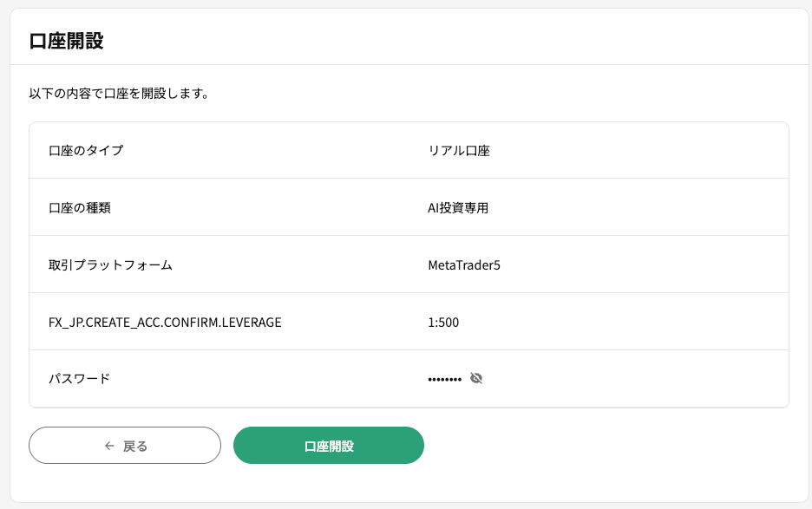Go back using the 戻る button

point(125,446)
